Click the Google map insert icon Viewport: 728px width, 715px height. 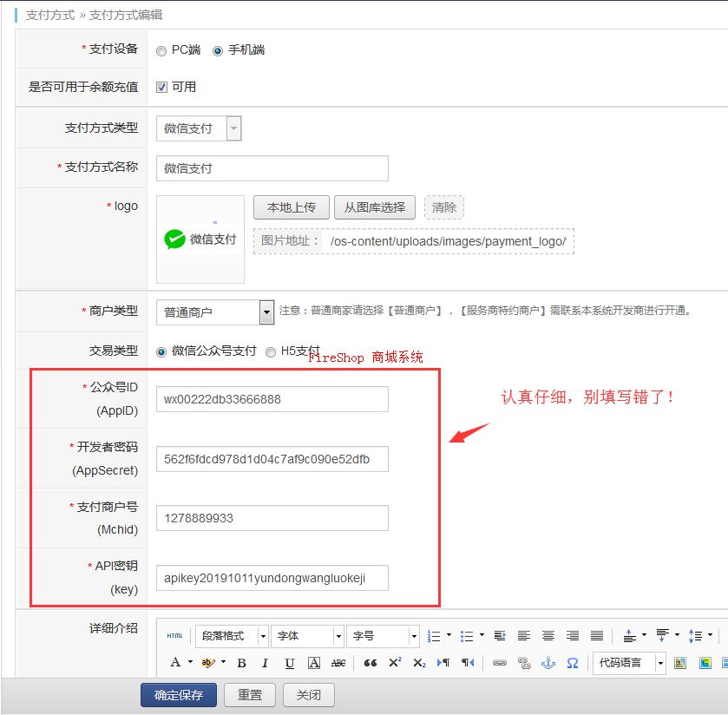coord(705,663)
